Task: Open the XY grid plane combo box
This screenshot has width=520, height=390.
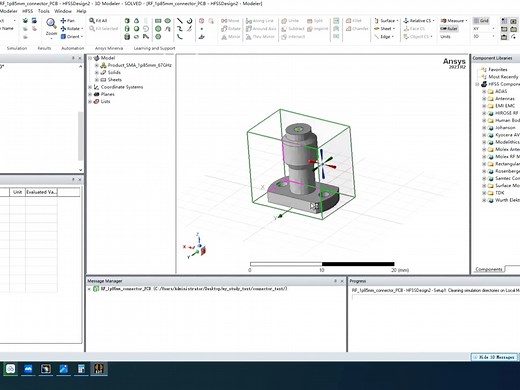Action: [x=484, y=29]
